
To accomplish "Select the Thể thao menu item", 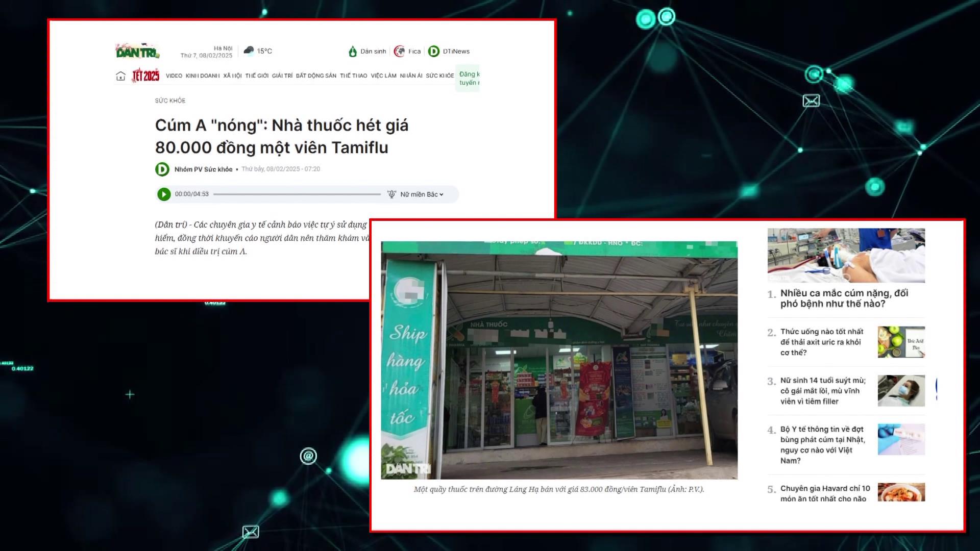I will coord(354,76).
